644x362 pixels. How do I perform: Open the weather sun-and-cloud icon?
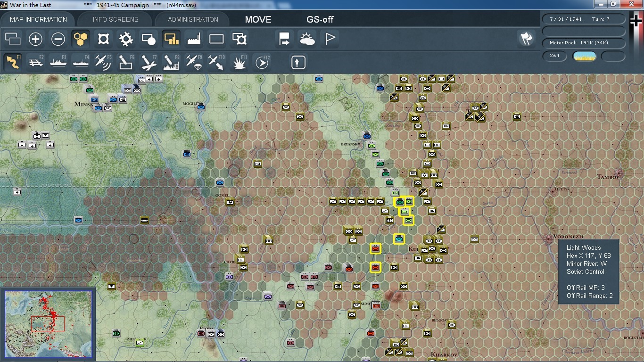pyautogui.click(x=307, y=39)
